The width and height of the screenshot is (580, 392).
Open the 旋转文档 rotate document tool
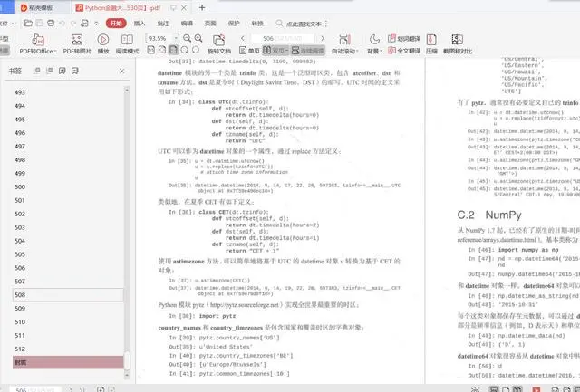(x=219, y=43)
